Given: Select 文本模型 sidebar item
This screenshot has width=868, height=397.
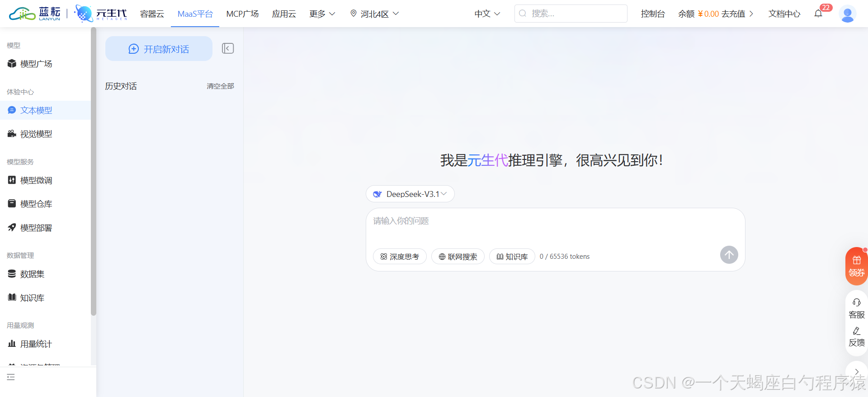Looking at the screenshot, I should click(45, 110).
